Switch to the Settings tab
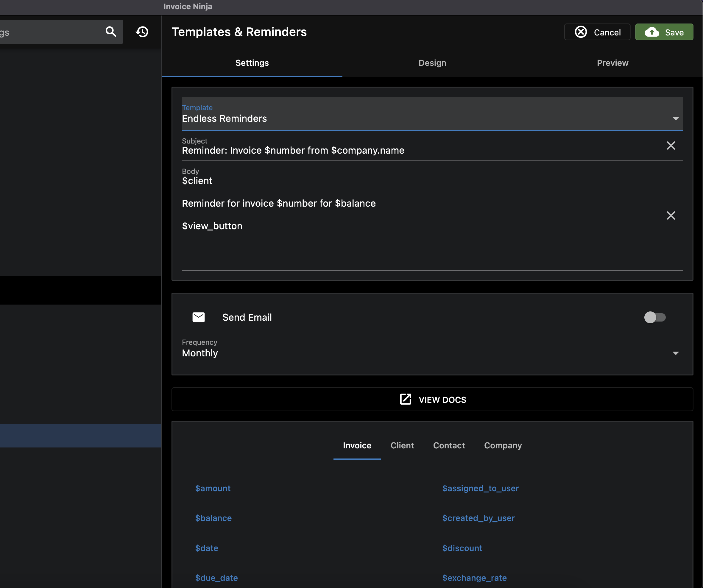Screen dimensions: 703x588 coord(252,63)
